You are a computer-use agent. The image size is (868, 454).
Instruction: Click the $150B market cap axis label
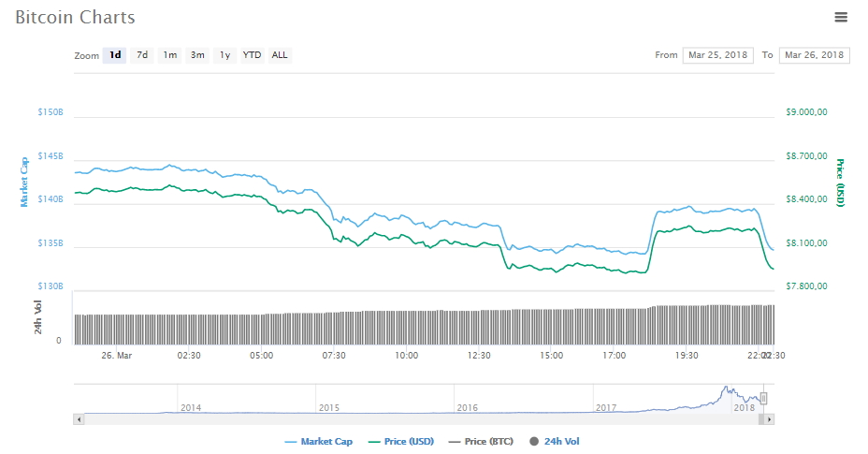tap(51, 112)
